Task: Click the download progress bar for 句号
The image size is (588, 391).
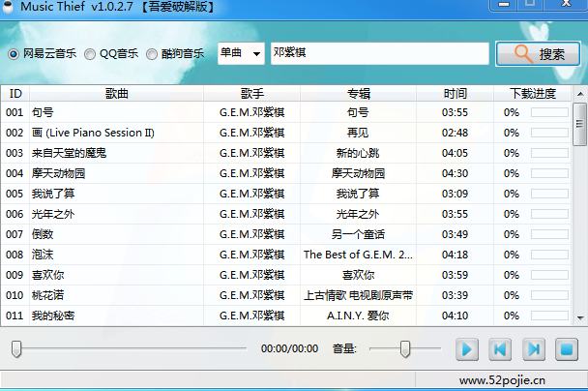Action: coord(549,112)
